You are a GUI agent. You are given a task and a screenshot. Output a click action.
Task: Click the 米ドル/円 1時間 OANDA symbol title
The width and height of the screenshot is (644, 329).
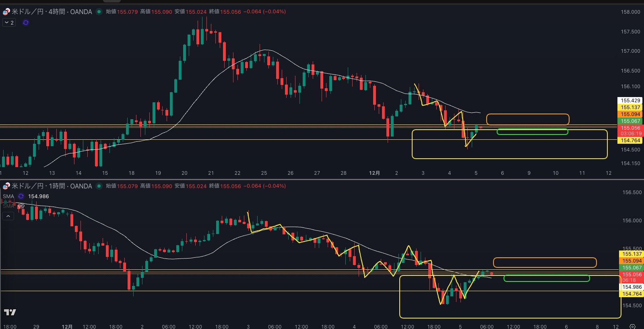pos(52,186)
